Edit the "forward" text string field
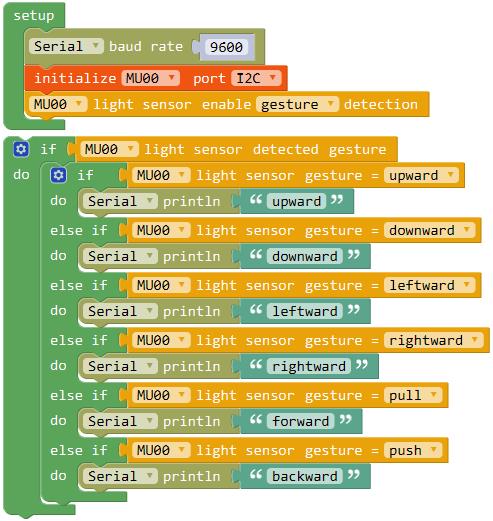493x521 pixels. pyautogui.click(x=301, y=421)
